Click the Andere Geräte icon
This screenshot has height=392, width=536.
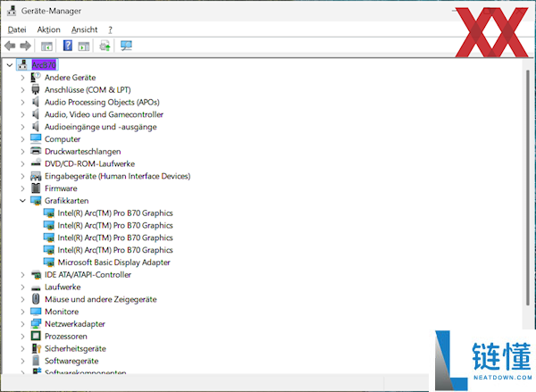[36, 77]
